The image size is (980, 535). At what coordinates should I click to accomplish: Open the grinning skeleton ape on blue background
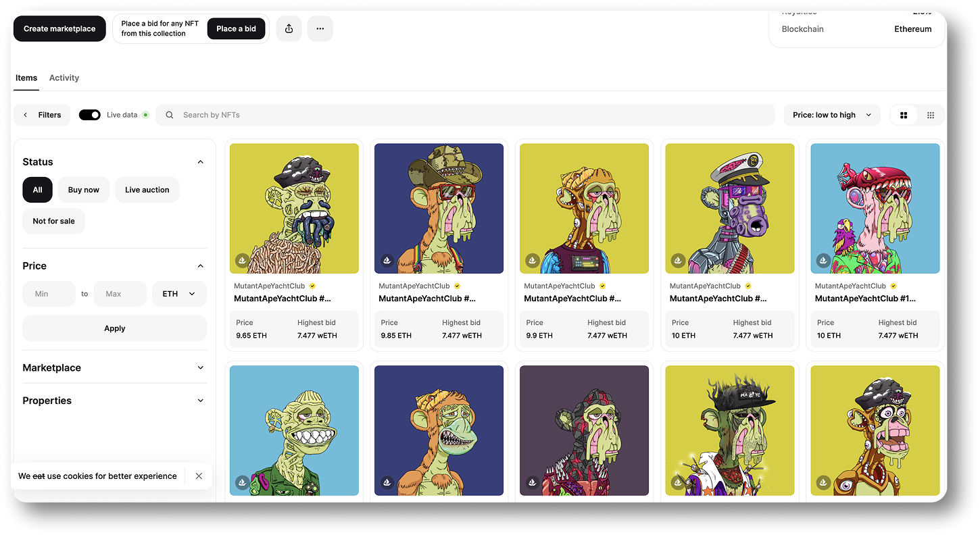pos(294,430)
